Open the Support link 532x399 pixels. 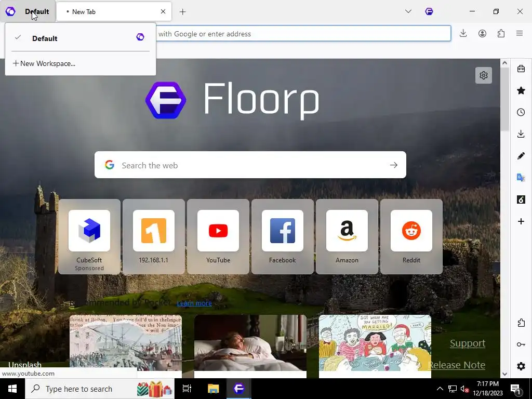tap(468, 343)
